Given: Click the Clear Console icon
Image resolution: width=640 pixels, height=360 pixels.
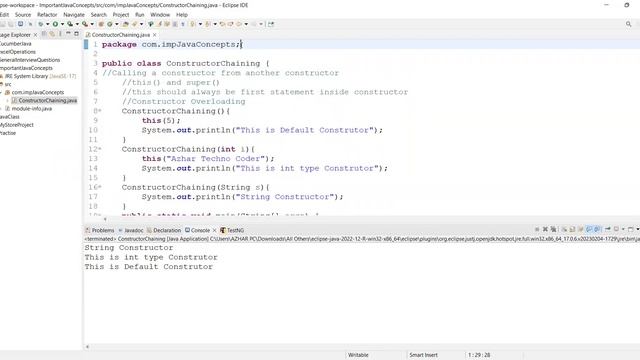Looking at the screenshot, I should point(564,229).
